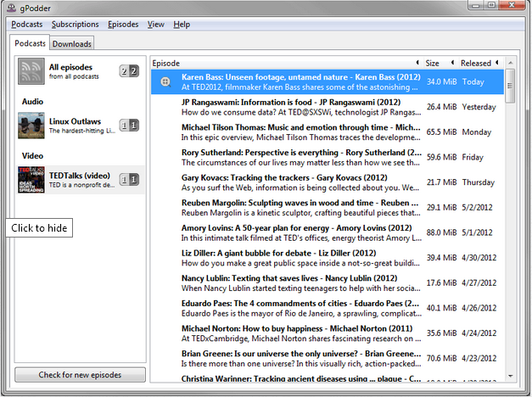Select the TEDTalks (video) cover art

(31, 180)
